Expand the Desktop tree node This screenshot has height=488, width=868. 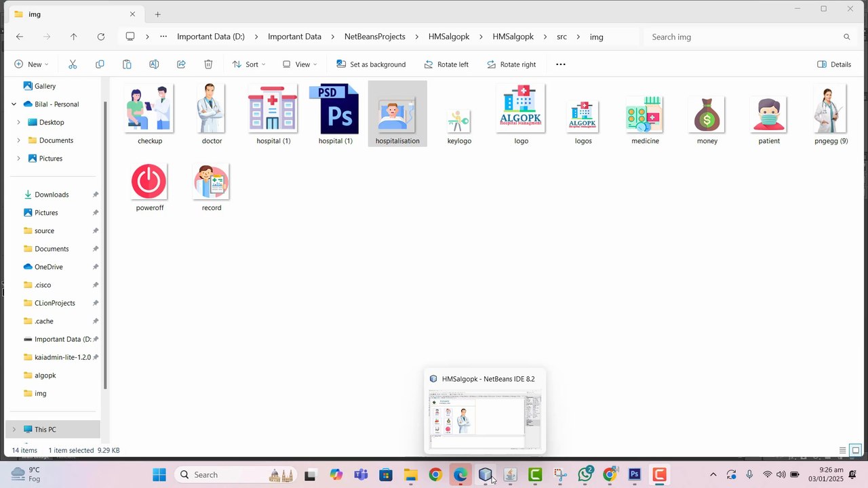coord(18,123)
